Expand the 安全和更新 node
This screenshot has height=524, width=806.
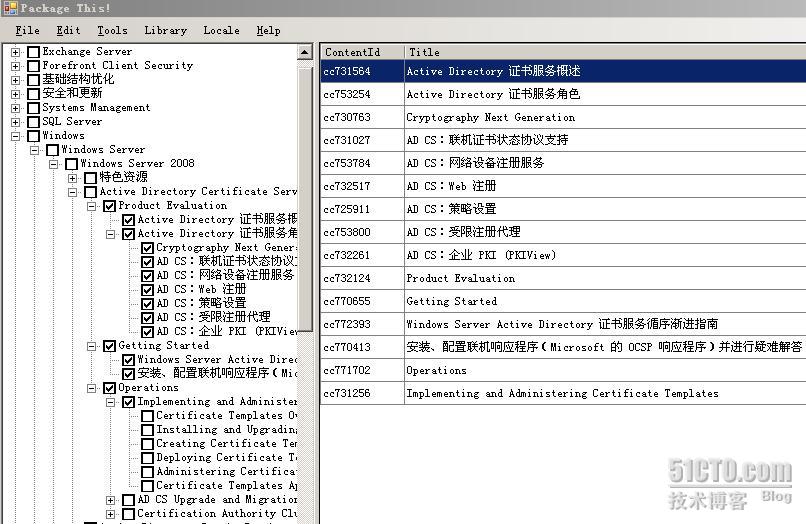coord(15,94)
